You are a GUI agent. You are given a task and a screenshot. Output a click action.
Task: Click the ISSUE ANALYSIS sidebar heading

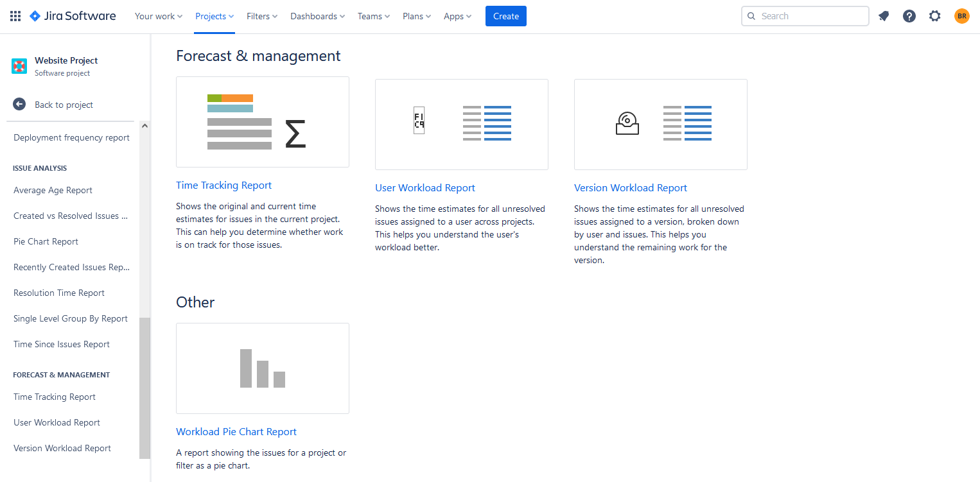40,168
